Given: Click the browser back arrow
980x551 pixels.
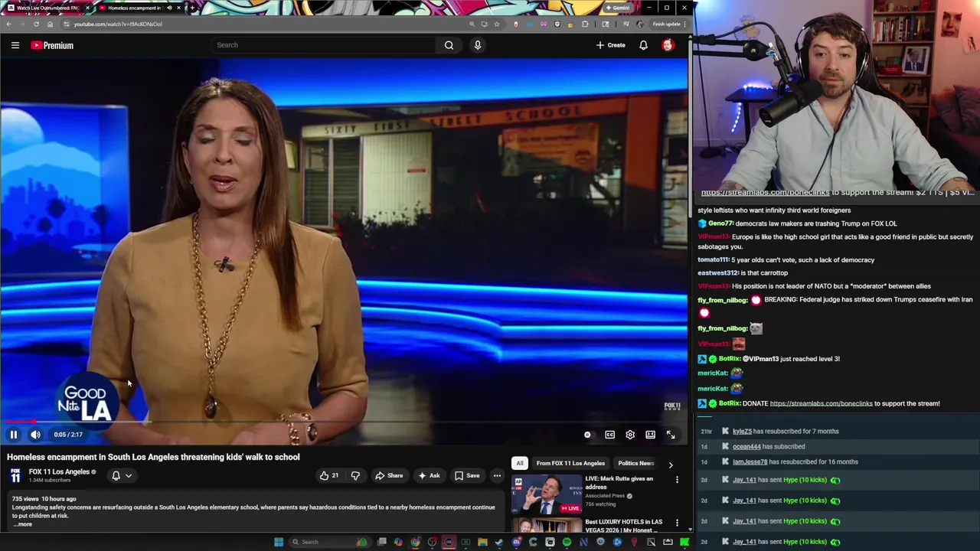Looking at the screenshot, I should [x=8, y=24].
